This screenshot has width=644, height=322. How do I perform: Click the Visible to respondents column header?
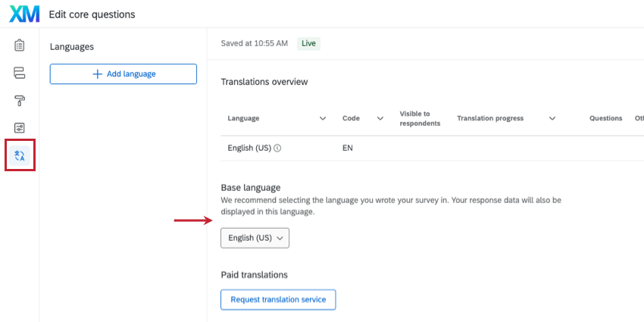click(x=420, y=119)
